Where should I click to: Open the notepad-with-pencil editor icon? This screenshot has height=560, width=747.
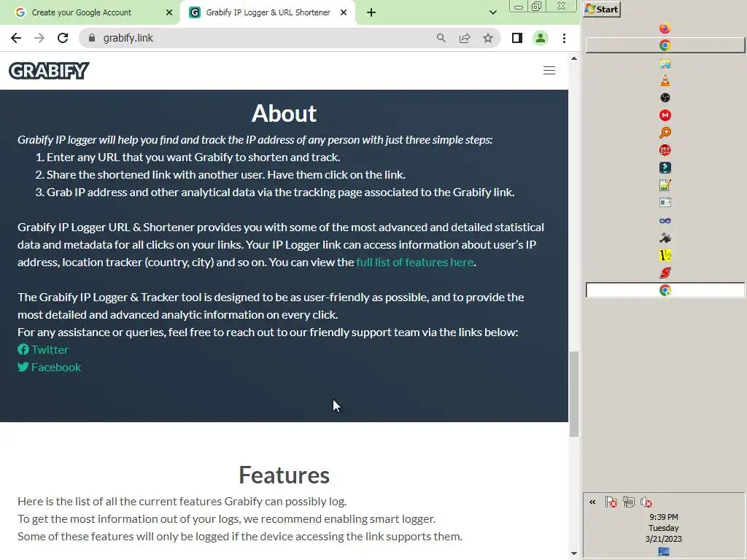(665, 185)
